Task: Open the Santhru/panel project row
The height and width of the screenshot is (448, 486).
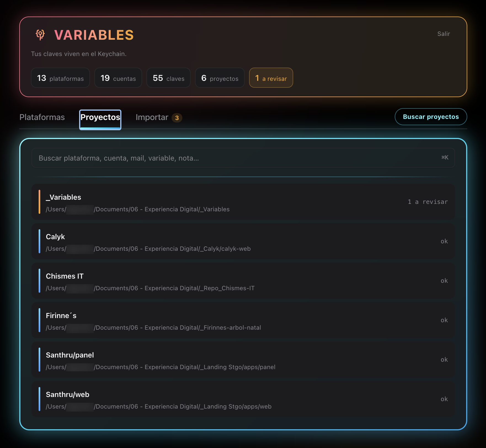Action: [243, 359]
